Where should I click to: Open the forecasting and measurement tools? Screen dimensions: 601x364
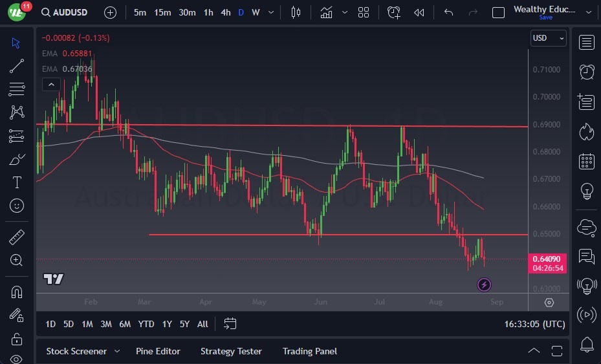(x=16, y=136)
